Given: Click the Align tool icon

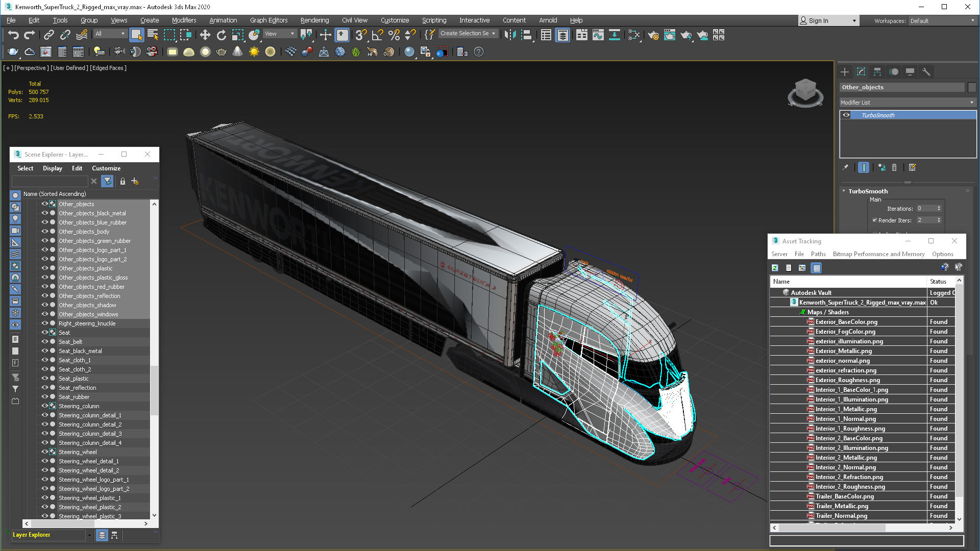Looking at the screenshot, I should click(527, 35).
